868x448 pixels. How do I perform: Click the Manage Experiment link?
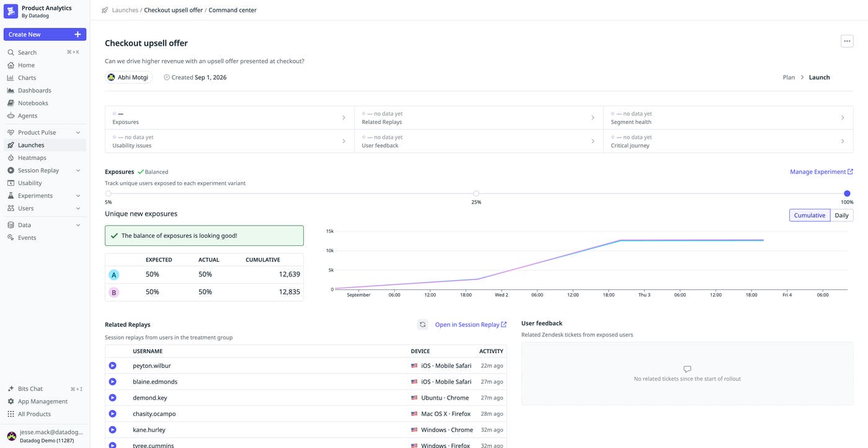[x=821, y=172]
